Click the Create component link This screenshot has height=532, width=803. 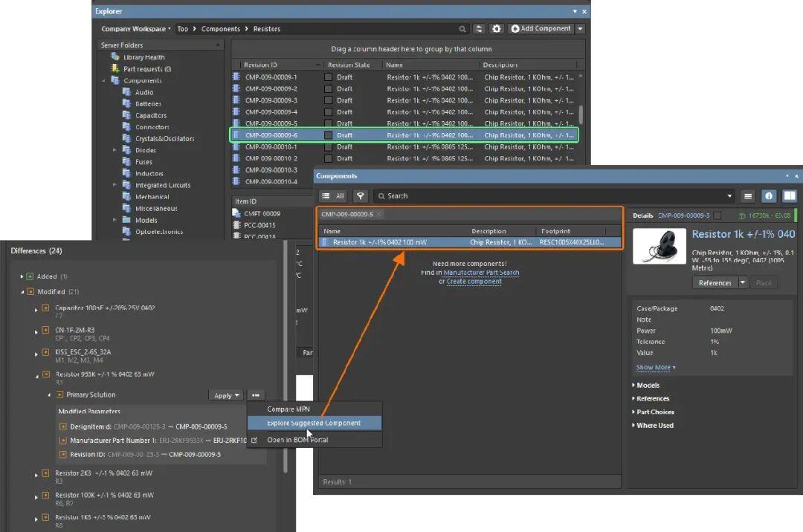point(474,282)
